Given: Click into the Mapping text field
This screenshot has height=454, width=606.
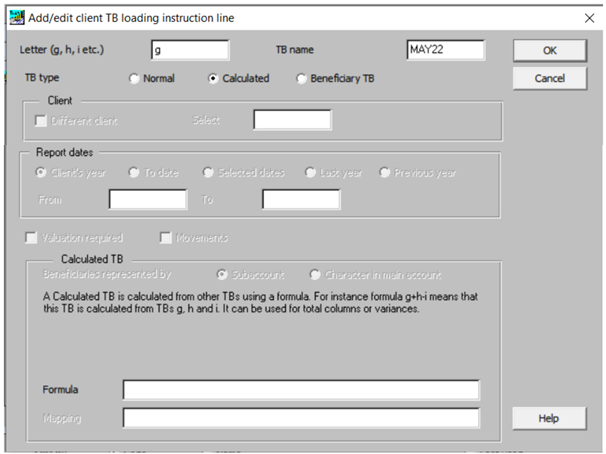Looking at the screenshot, I should pyautogui.click(x=301, y=418).
